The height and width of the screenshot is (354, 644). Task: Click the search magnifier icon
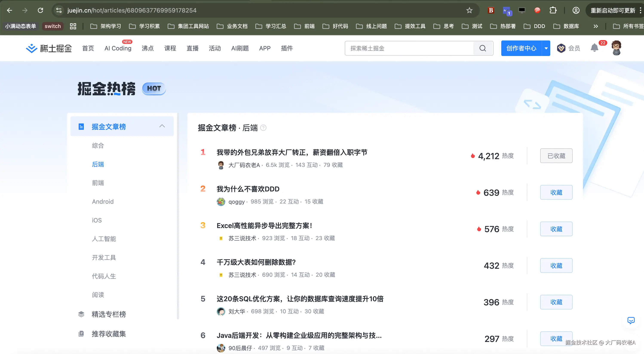coord(483,48)
